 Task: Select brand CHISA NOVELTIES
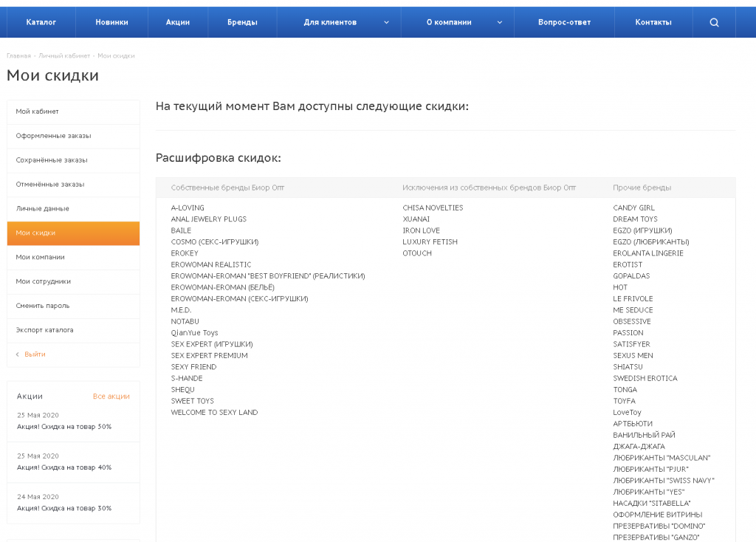[x=433, y=207]
